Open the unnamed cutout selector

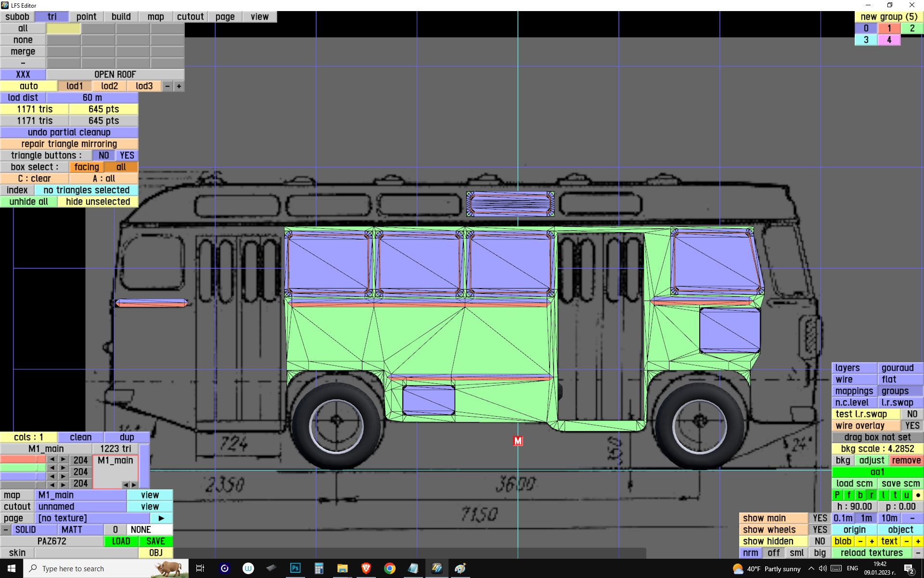pyautogui.click(x=80, y=507)
